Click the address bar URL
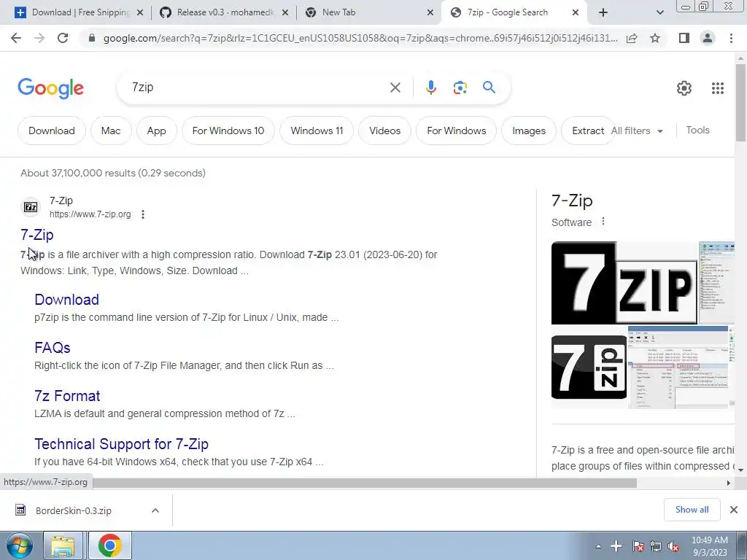The width and height of the screenshot is (747, 560). pyautogui.click(x=360, y=38)
